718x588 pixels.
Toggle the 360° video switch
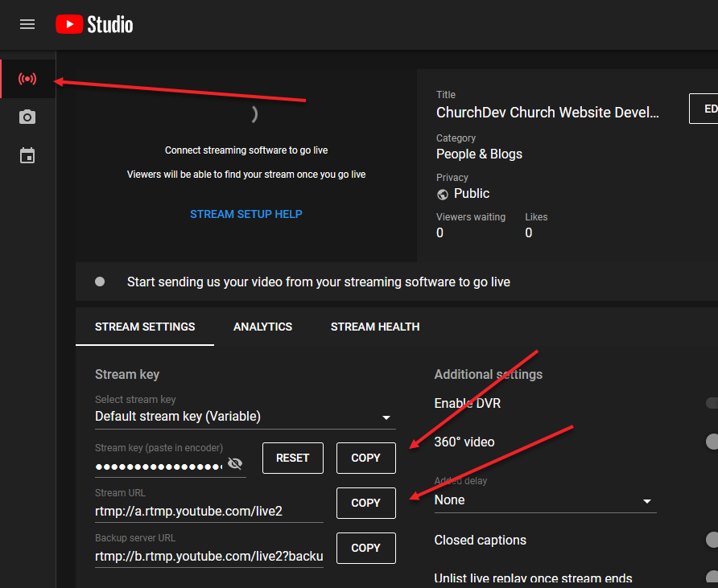click(712, 442)
